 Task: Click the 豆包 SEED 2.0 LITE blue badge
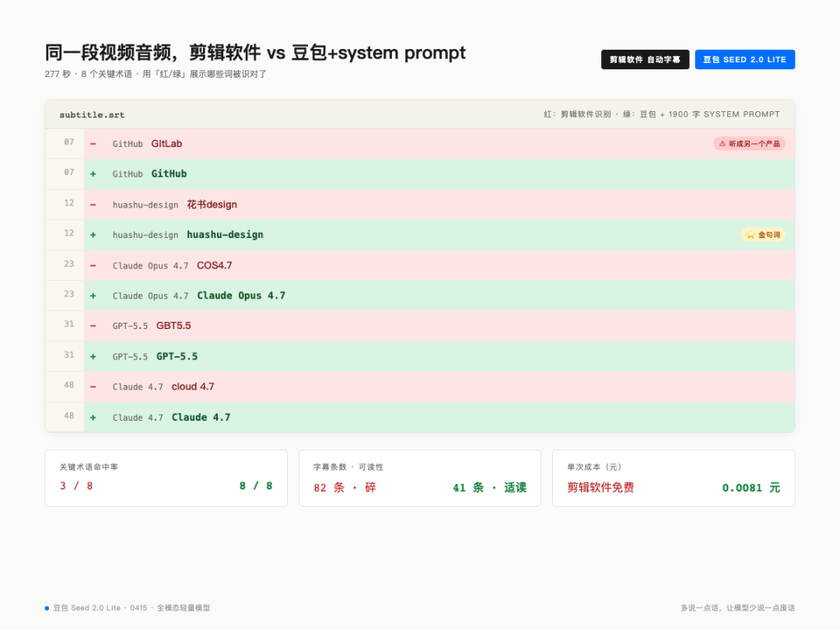[744, 59]
